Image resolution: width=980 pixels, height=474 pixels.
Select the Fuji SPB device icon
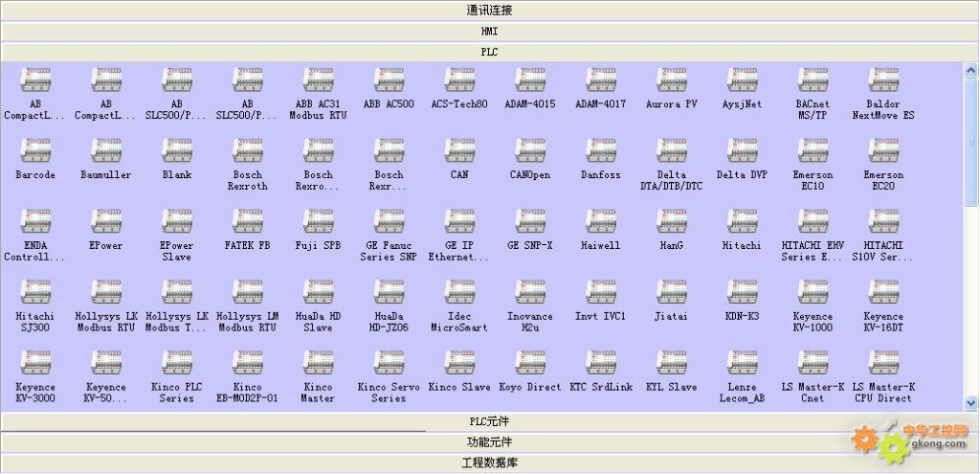coord(318,221)
